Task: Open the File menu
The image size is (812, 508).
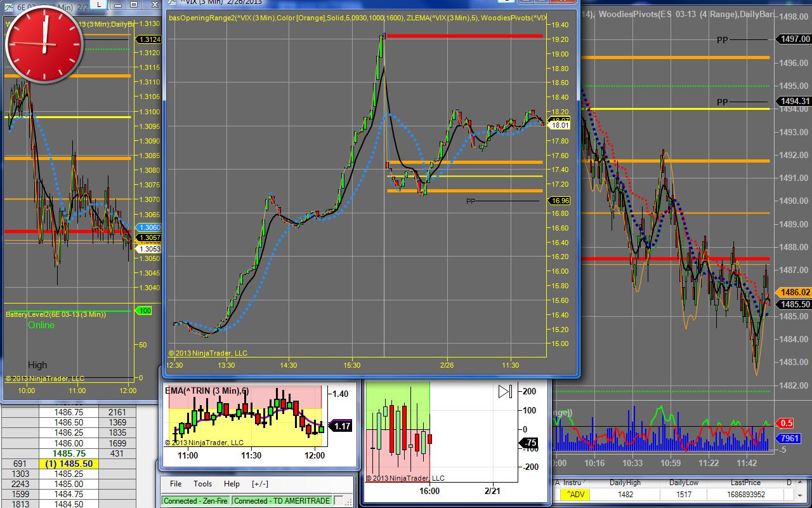Action: pyautogui.click(x=176, y=484)
